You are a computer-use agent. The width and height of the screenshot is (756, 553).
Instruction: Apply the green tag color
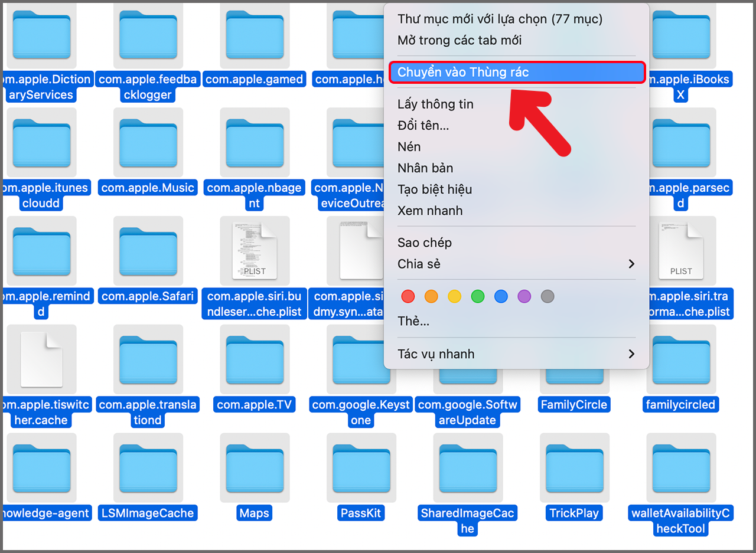pyautogui.click(x=478, y=296)
